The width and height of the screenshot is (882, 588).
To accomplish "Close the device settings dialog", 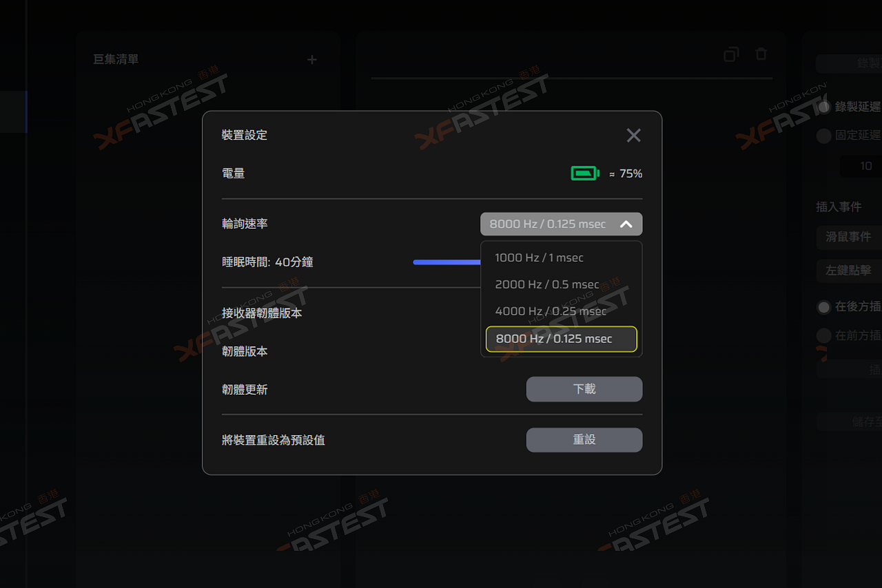I will click(x=633, y=136).
